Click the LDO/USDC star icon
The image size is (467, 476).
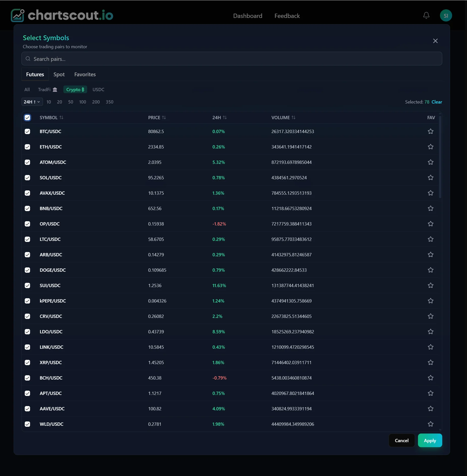(431, 332)
